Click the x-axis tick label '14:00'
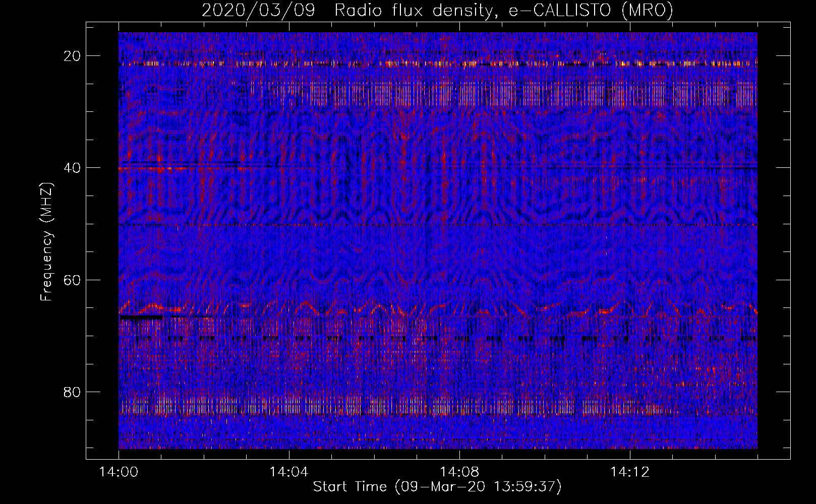Viewport: 816px width, 504px height. point(119,472)
